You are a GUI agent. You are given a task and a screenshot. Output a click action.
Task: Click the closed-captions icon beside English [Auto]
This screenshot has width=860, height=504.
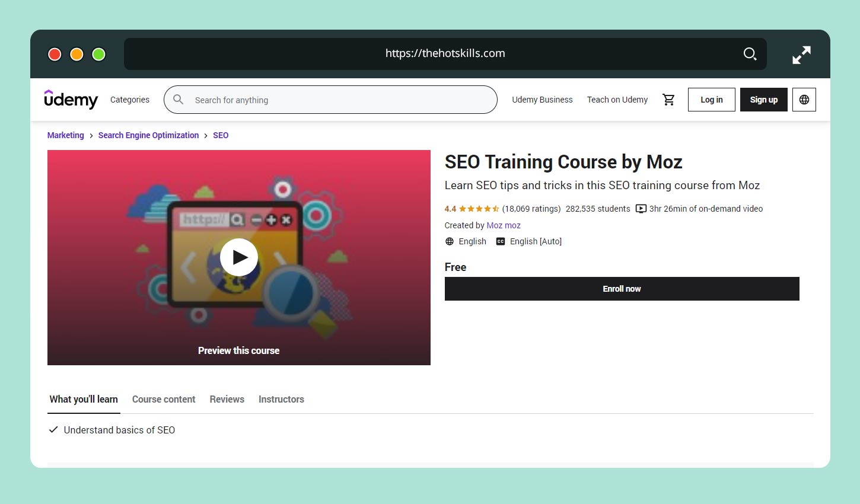(x=500, y=241)
